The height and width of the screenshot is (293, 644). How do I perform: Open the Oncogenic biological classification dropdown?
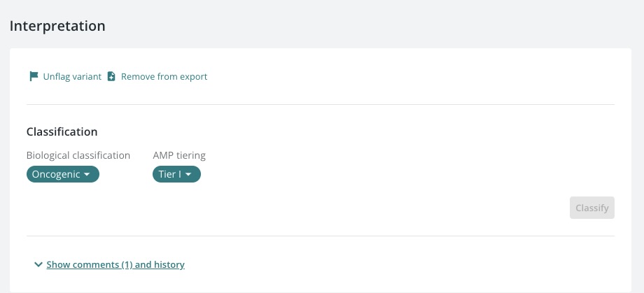click(63, 174)
